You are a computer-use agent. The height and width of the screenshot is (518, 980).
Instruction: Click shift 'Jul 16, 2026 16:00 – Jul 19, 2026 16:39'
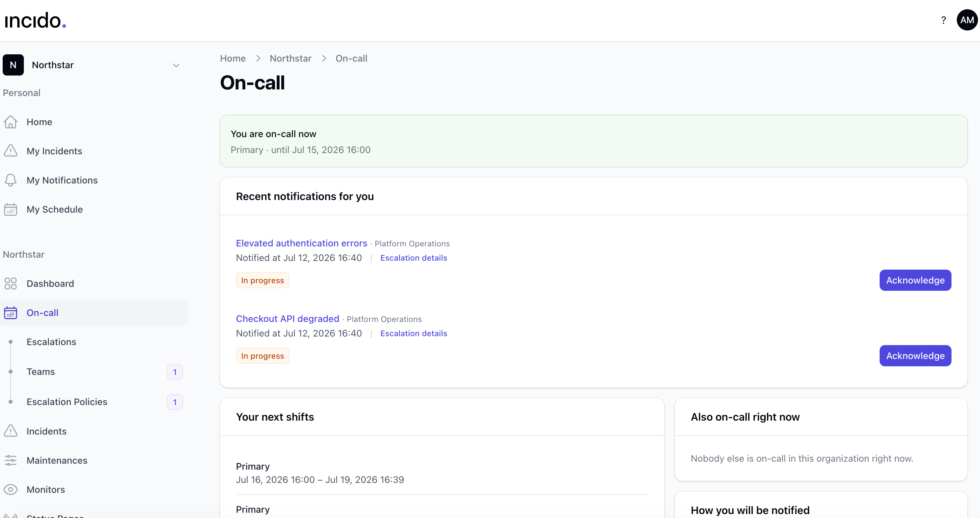click(x=320, y=480)
